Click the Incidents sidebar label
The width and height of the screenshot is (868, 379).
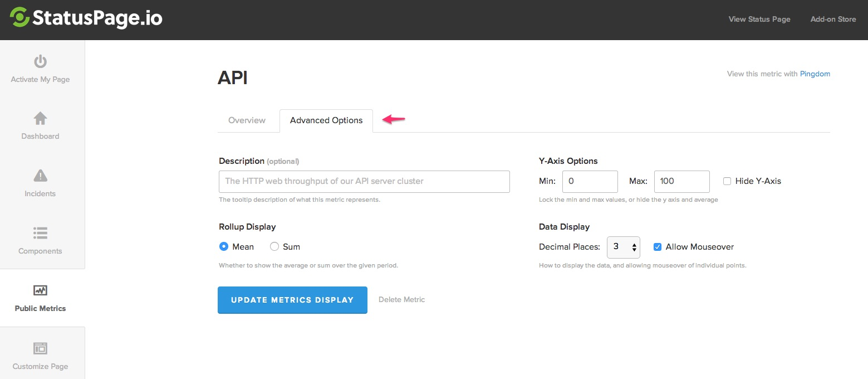[x=40, y=193]
